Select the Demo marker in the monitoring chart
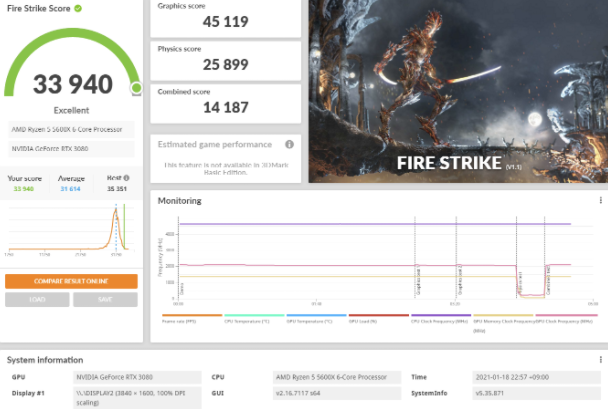The width and height of the screenshot is (608, 409). pos(182,289)
